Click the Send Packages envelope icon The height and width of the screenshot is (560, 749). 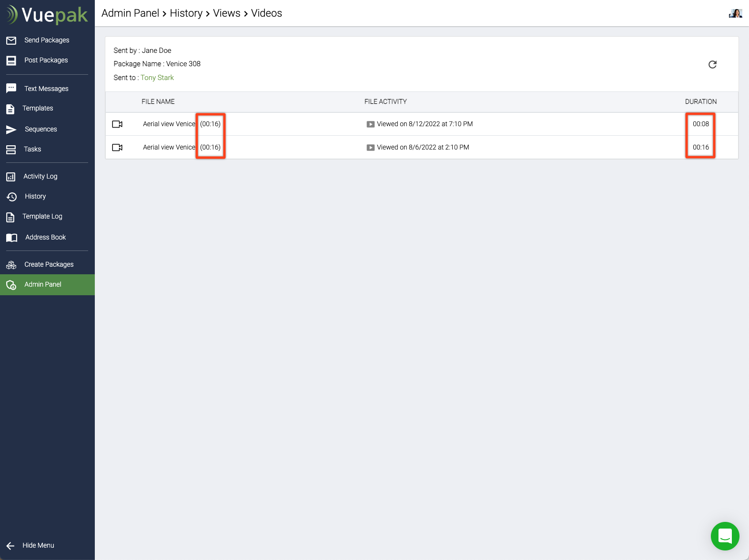click(x=11, y=40)
